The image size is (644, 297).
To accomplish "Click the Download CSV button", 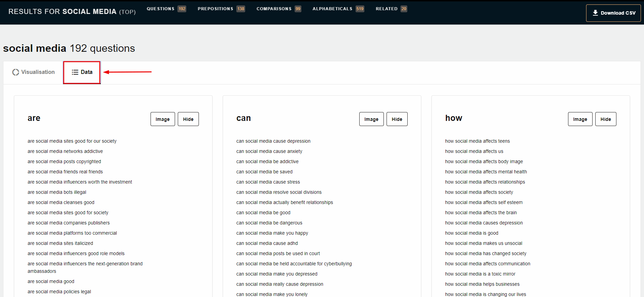I will click(x=613, y=13).
